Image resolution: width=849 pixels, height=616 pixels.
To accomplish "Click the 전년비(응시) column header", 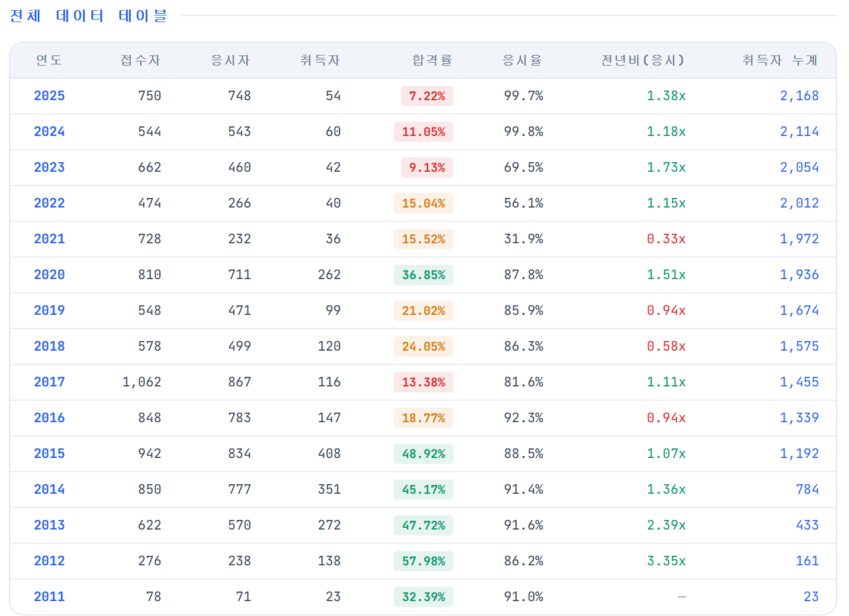I will (643, 60).
